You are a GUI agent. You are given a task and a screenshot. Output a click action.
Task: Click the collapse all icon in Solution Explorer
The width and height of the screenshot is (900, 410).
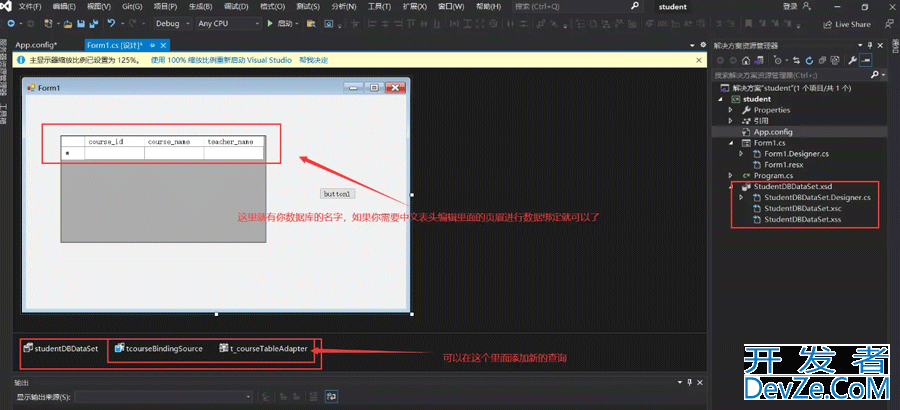tap(822, 60)
